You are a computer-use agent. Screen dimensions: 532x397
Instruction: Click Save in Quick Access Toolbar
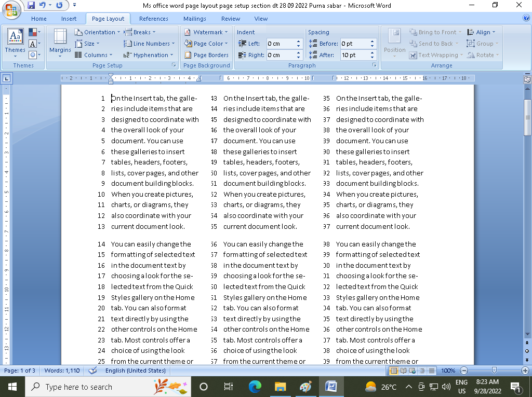coord(31,5)
